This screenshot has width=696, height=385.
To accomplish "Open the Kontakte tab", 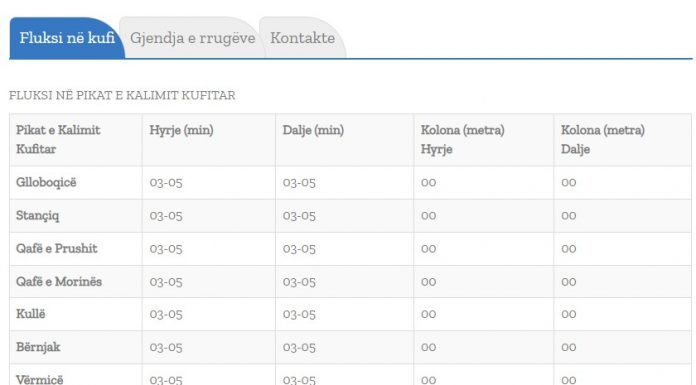I will (x=302, y=38).
